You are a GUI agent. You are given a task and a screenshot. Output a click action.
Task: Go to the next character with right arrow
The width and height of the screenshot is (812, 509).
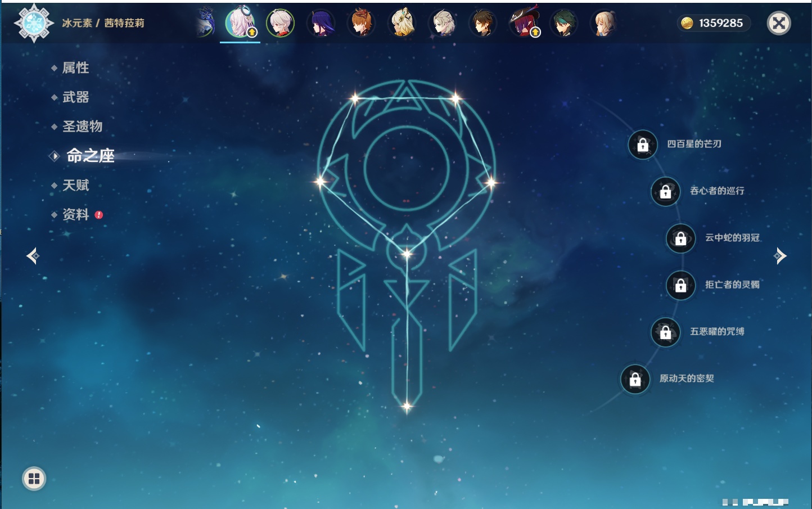(780, 256)
